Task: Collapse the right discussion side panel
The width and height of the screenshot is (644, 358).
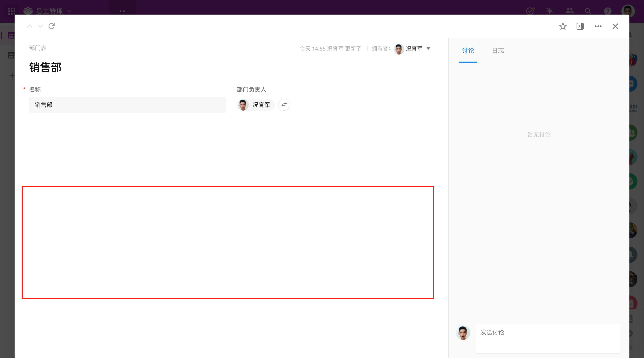Action: pos(580,26)
